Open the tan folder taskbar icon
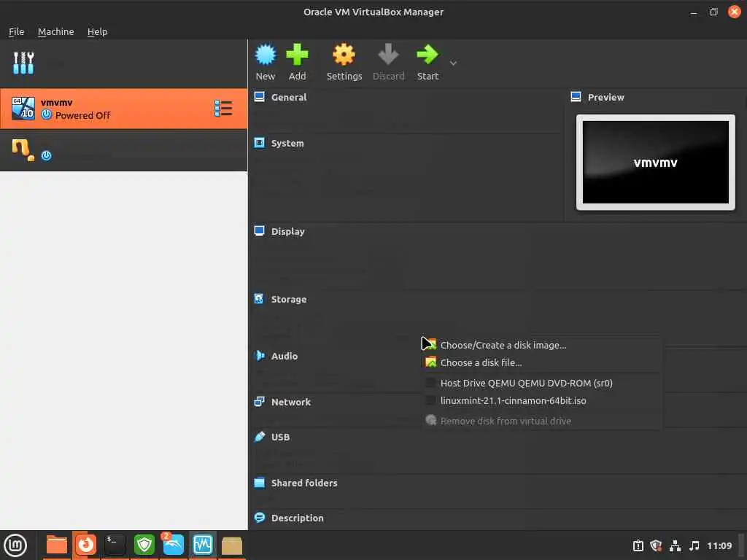 232,545
